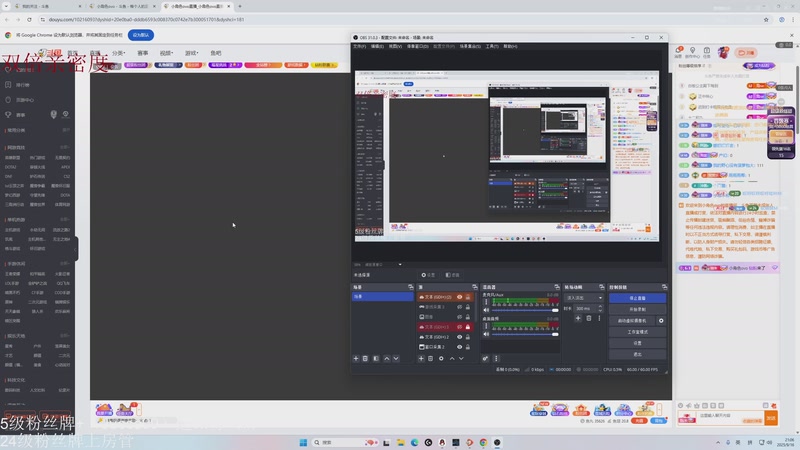Click orange send button in chat
Image resolution: width=800 pixels, height=450 pixels.
coord(771,418)
